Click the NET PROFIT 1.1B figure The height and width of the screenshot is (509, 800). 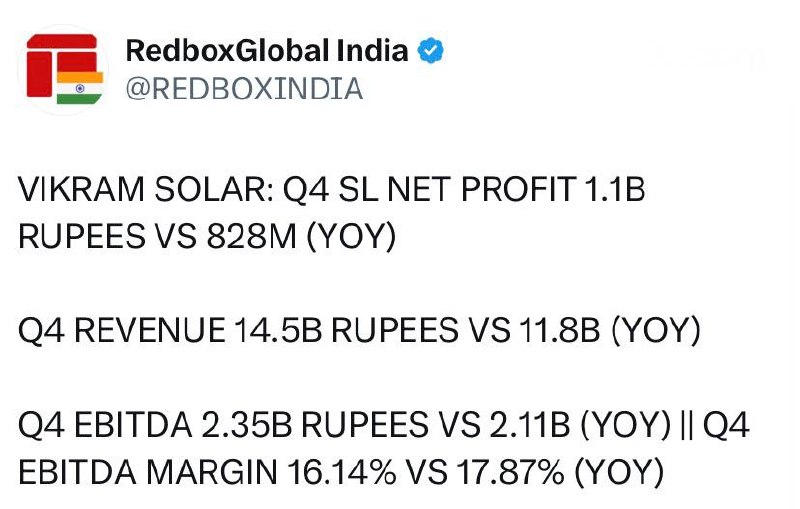click(516, 189)
